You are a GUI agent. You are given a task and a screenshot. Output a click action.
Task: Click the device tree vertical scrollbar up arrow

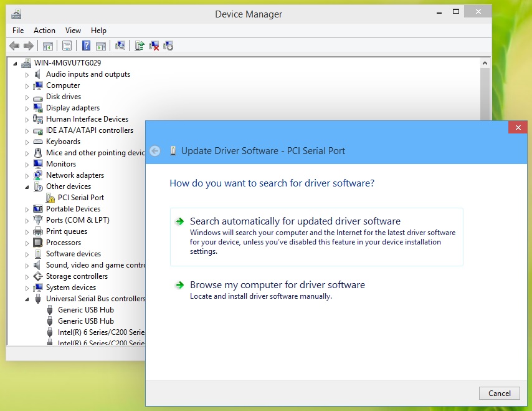(x=485, y=63)
